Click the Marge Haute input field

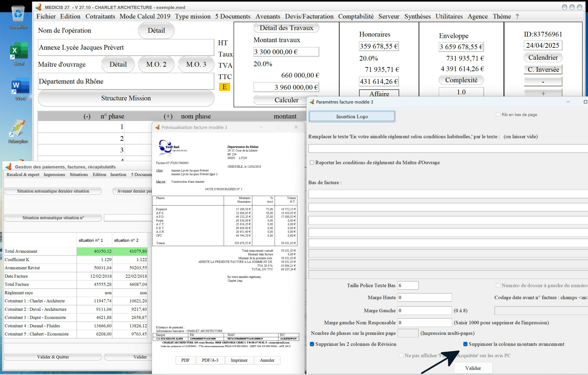[425, 297]
